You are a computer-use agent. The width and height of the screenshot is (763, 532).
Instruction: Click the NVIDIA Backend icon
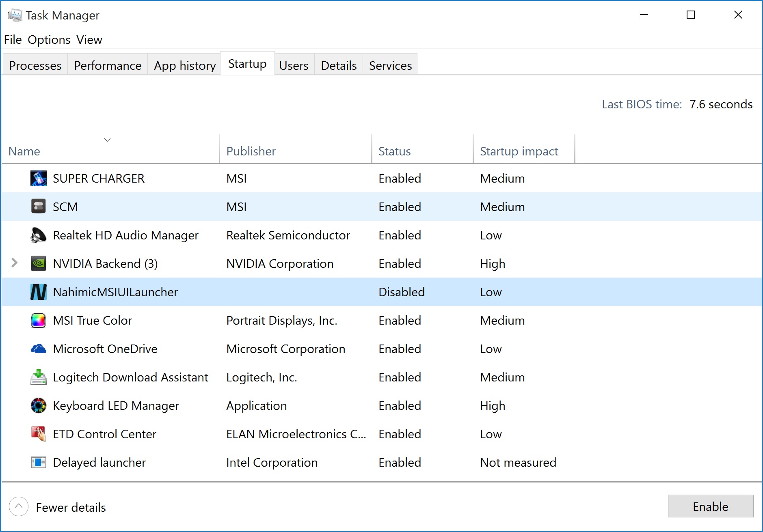pyautogui.click(x=39, y=264)
